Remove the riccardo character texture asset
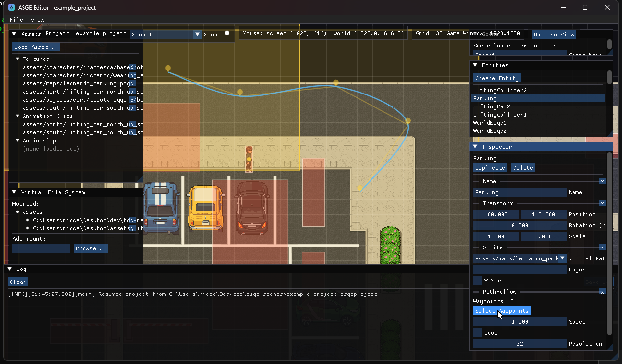This screenshot has height=364, width=622. click(132, 75)
